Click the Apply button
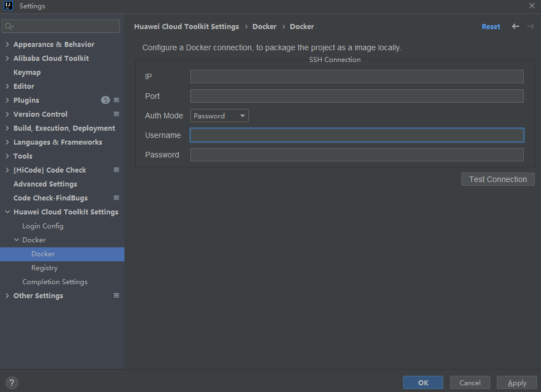 [x=517, y=383]
